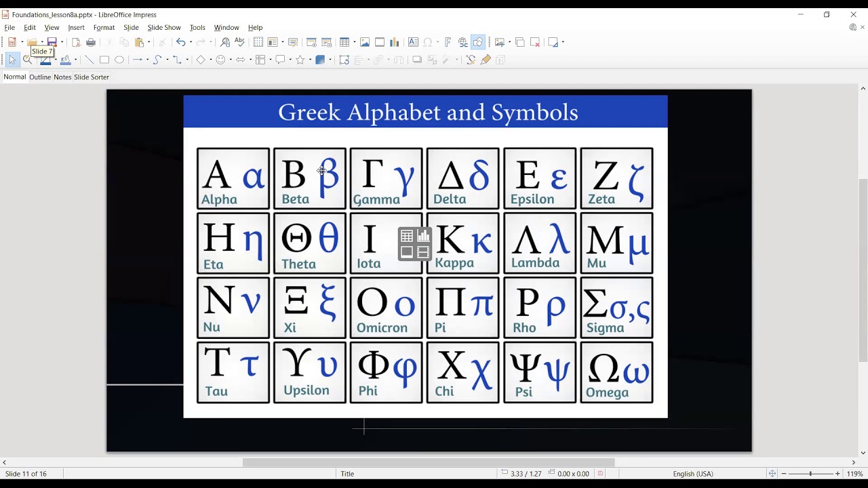Insert audio or video
Image resolution: width=868 pixels, height=488 pixels.
pos(380,42)
